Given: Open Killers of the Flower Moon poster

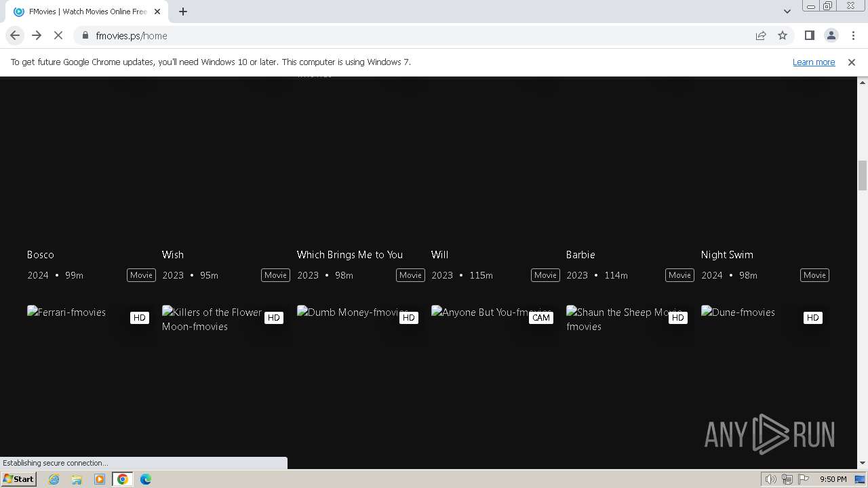Looking at the screenshot, I should coord(212,319).
